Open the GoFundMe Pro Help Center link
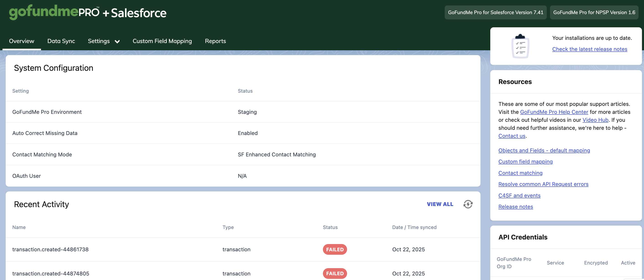644x280 pixels. [x=554, y=112]
